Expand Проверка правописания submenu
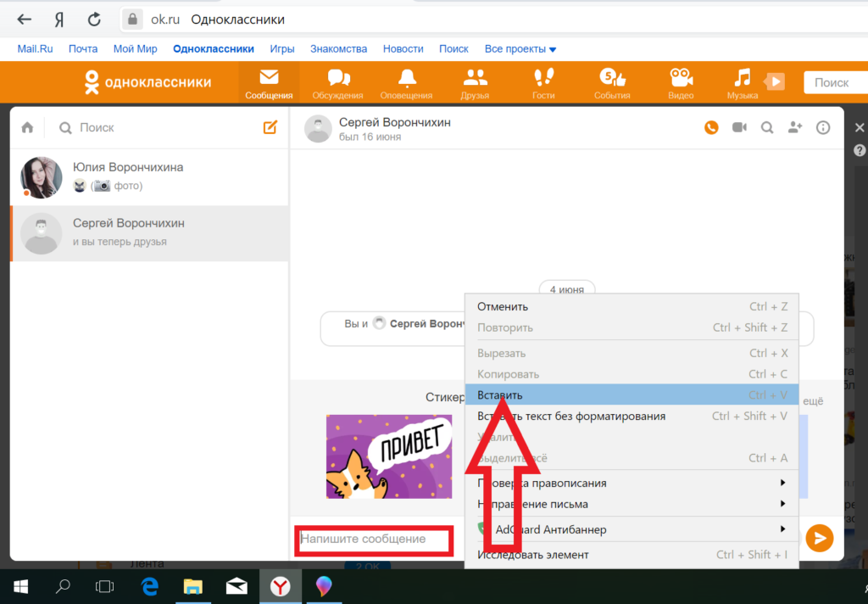868x604 pixels. pos(632,484)
